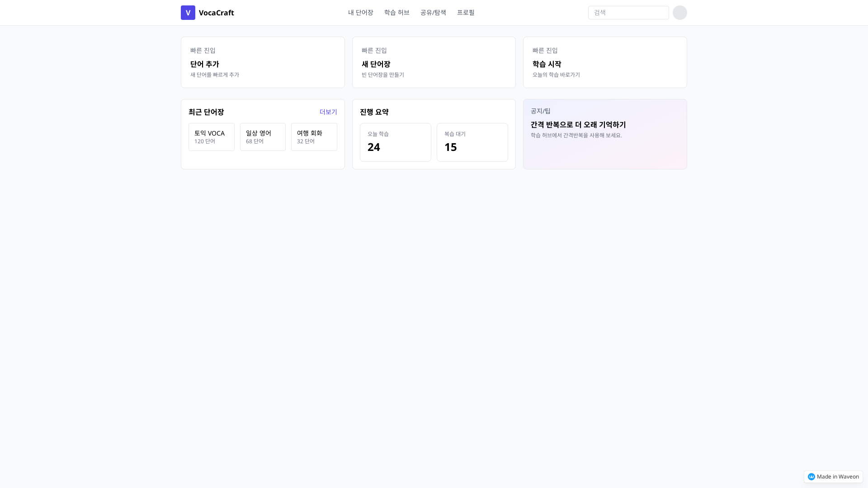The height and width of the screenshot is (488, 868).
Task: Open the 프로필 page
Action: click(x=466, y=13)
